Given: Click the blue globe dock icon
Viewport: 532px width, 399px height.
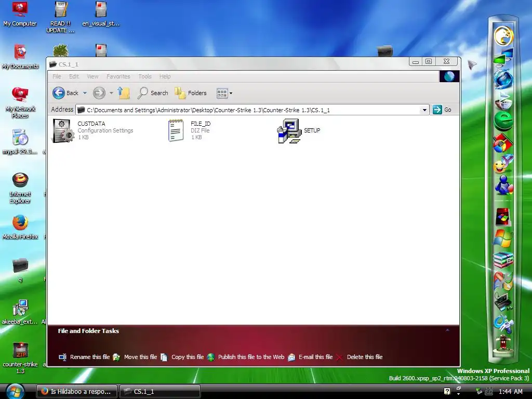Looking at the screenshot, I should pos(503,79).
